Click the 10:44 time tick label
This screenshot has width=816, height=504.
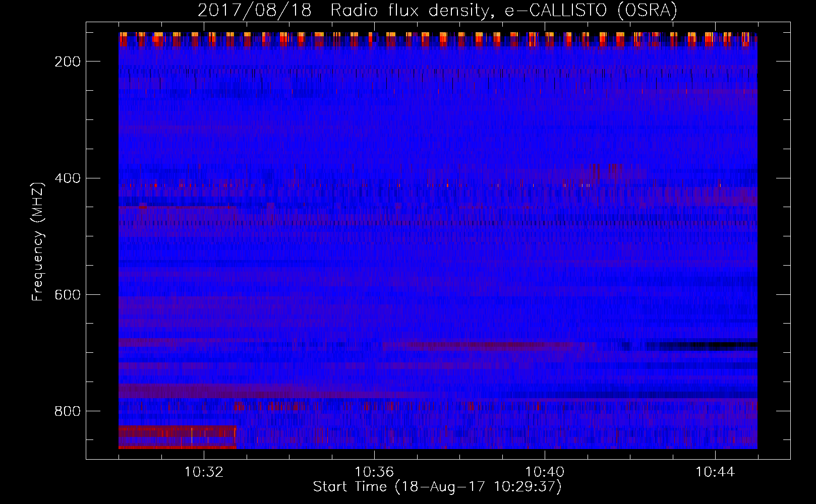[x=715, y=472]
